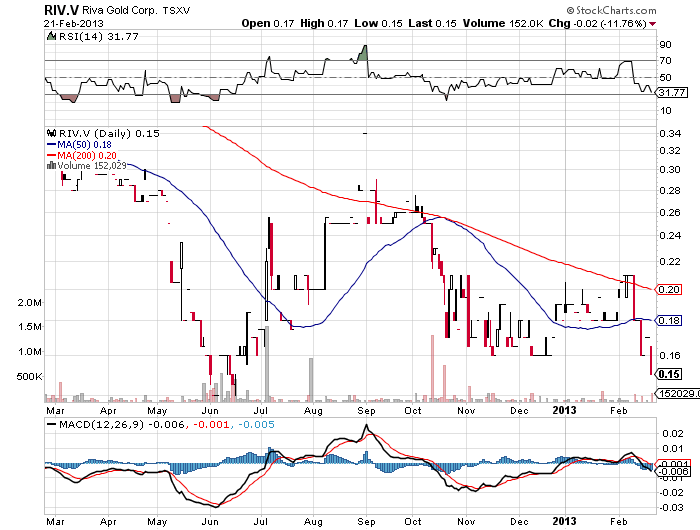The image size is (700, 530).
Task: Click the Volume 152,029 legend label
Action: click(92, 166)
